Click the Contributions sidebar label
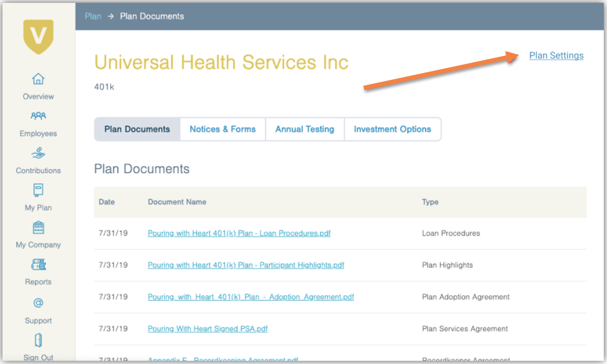Viewport: 607px width, 364px height. [38, 171]
